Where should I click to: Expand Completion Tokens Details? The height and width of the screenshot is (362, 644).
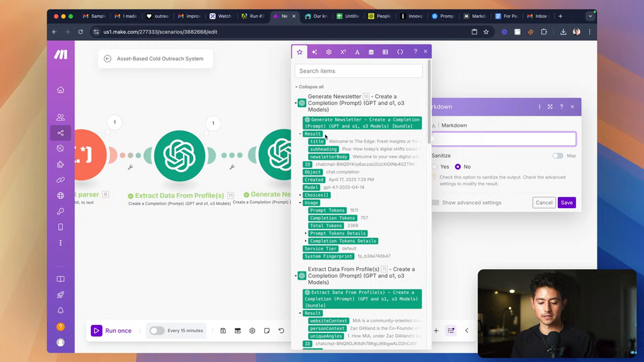pos(306,241)
